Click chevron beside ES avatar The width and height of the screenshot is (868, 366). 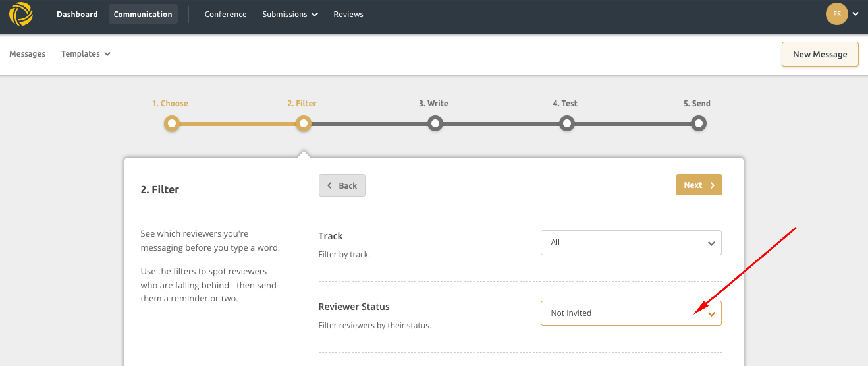coord(855,14)
